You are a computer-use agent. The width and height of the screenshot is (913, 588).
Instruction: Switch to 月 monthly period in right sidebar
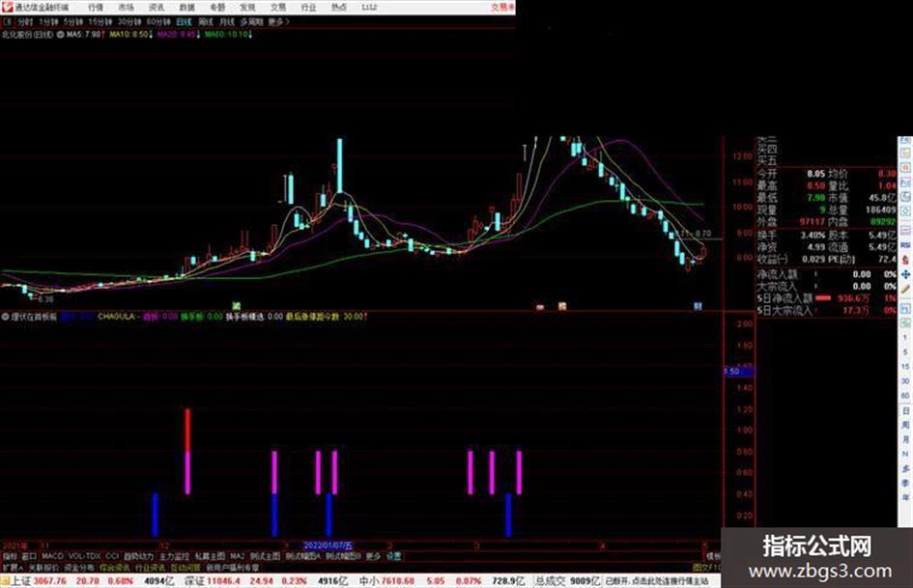(x=905, y=439)
